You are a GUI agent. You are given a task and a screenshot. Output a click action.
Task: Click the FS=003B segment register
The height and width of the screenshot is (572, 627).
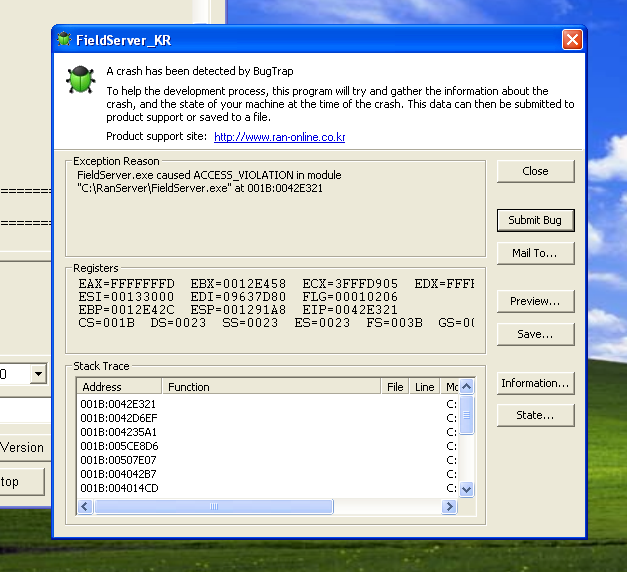(394, 323)
